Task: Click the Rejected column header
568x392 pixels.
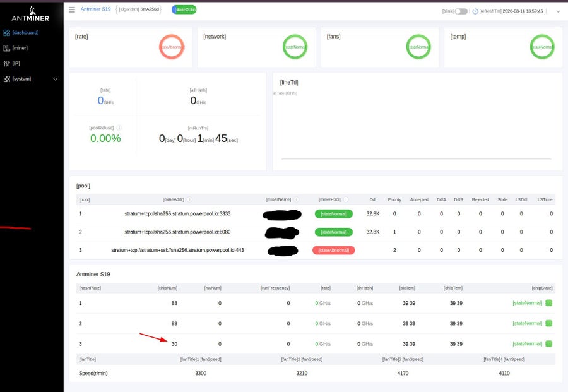Action: pos(480,199)
